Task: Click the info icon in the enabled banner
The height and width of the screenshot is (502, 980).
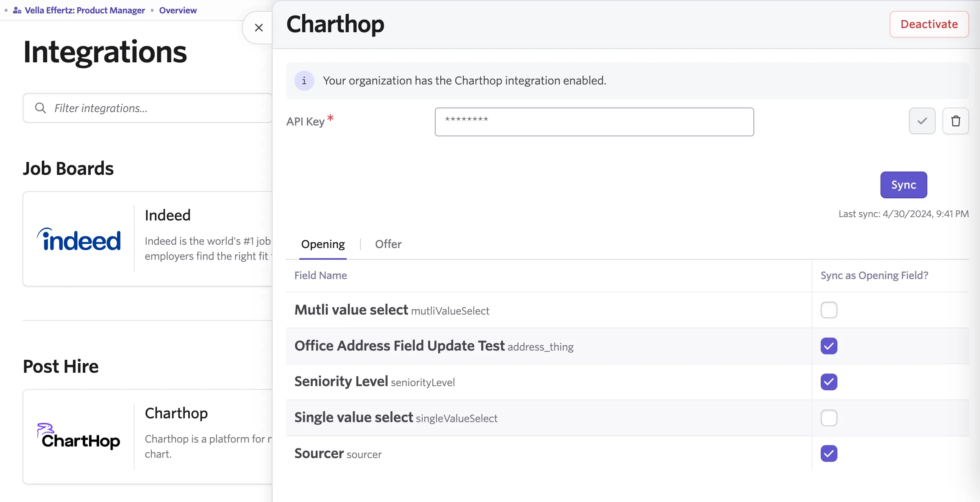Action: pos(304,81)
